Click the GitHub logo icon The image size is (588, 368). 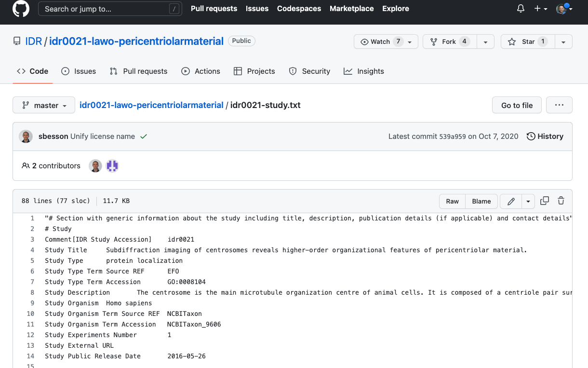point(21,9)
